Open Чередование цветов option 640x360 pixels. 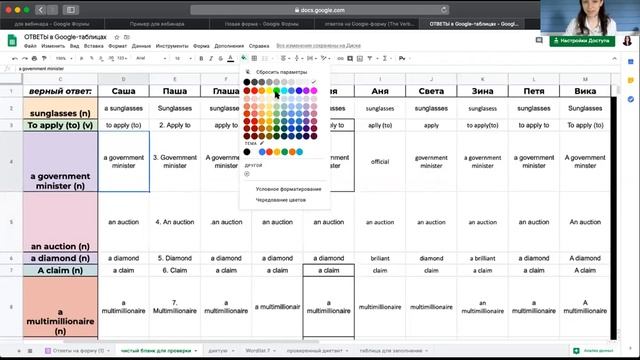click(x=280, y=200)
